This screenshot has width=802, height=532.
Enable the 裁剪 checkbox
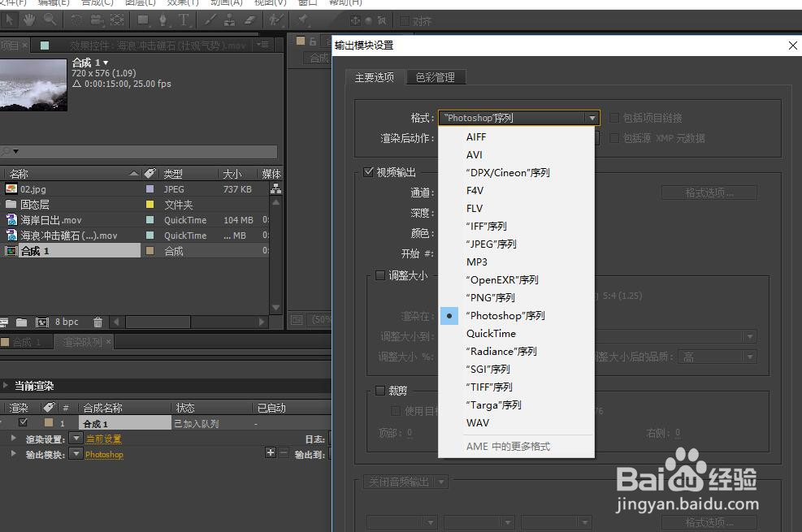click(380, 391)
